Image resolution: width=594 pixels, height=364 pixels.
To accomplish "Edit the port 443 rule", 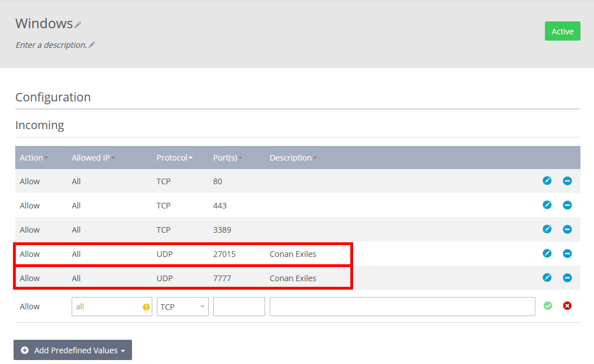I will pos(547,205).
